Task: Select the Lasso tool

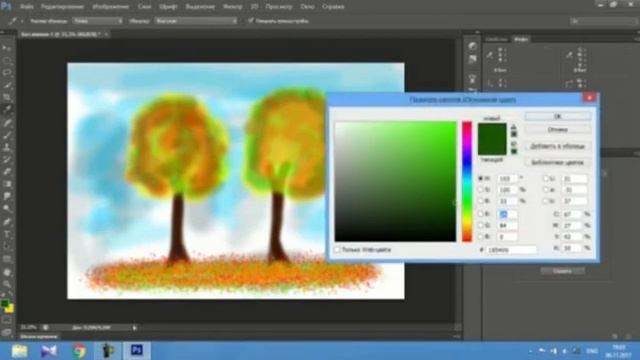Action: 7,73
